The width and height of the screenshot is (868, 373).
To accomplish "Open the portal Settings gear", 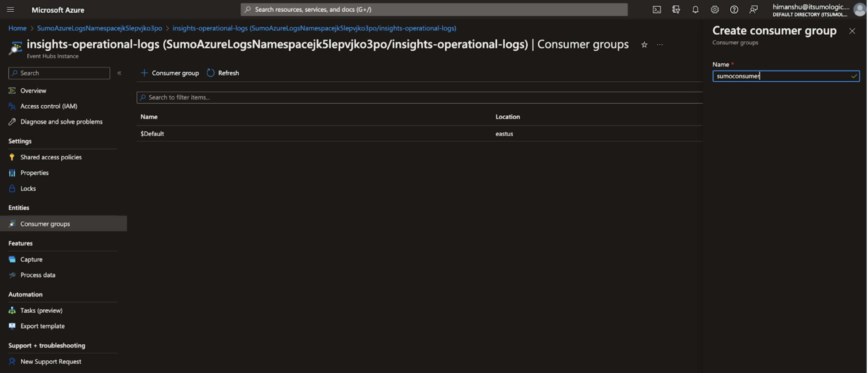I will pyautogui.click(x=715, y=9).
